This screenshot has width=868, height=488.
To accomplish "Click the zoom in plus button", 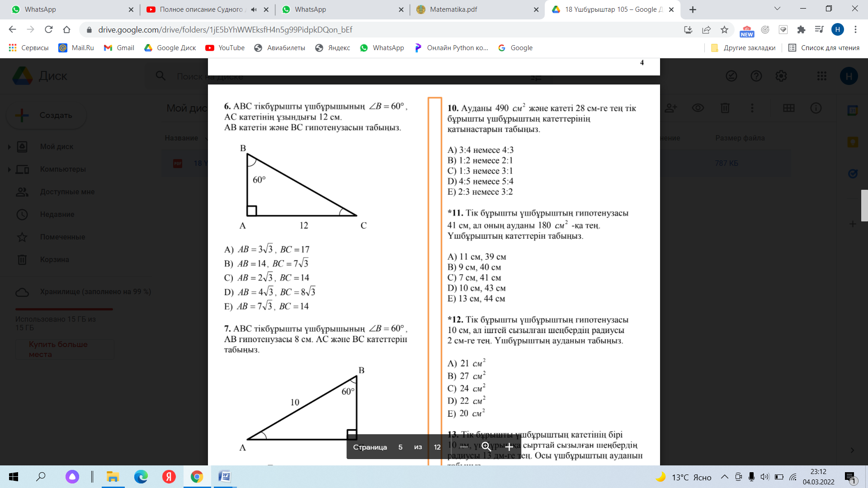I will pyautogui.click(x=509, y=447).
